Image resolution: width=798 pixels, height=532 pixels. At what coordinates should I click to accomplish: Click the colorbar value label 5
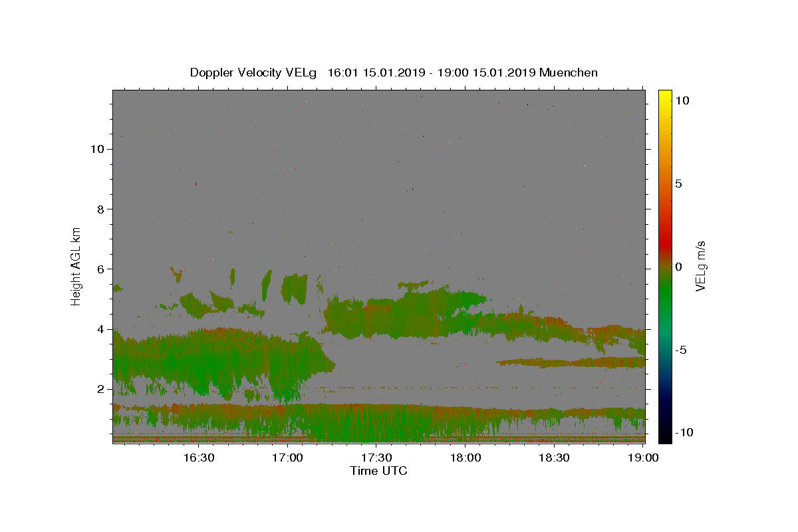pyautogui.click(x=678, y=184)
